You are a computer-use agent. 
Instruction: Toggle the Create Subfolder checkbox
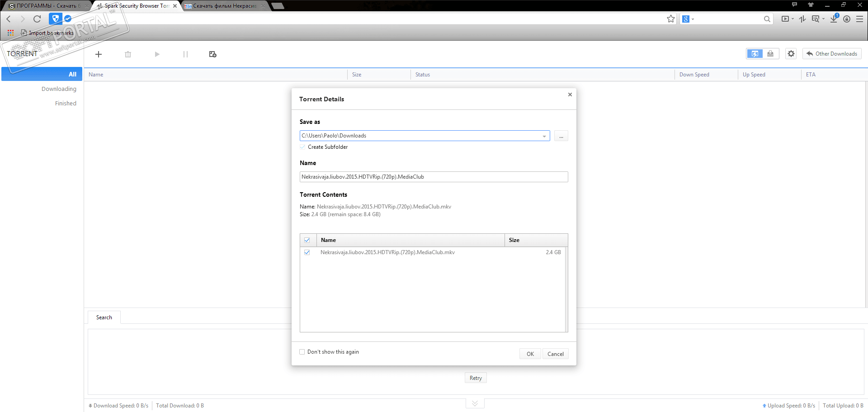(x=302, y=147)
